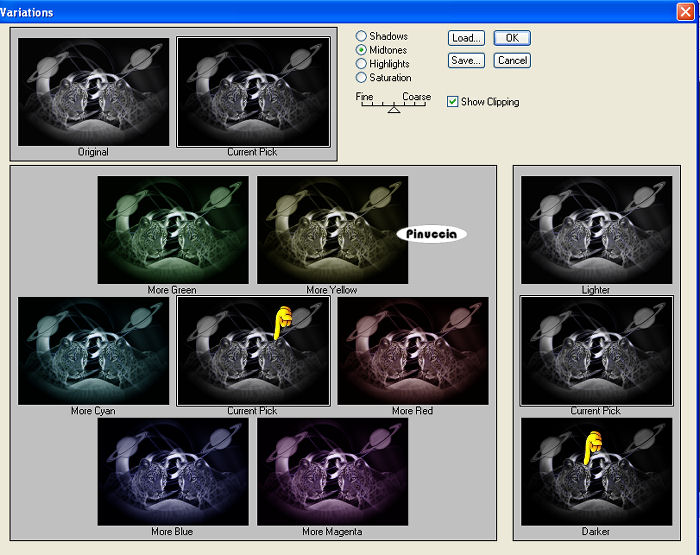
Task: Click the center Current Pick thumbnail
Action: tap(253, 351)
